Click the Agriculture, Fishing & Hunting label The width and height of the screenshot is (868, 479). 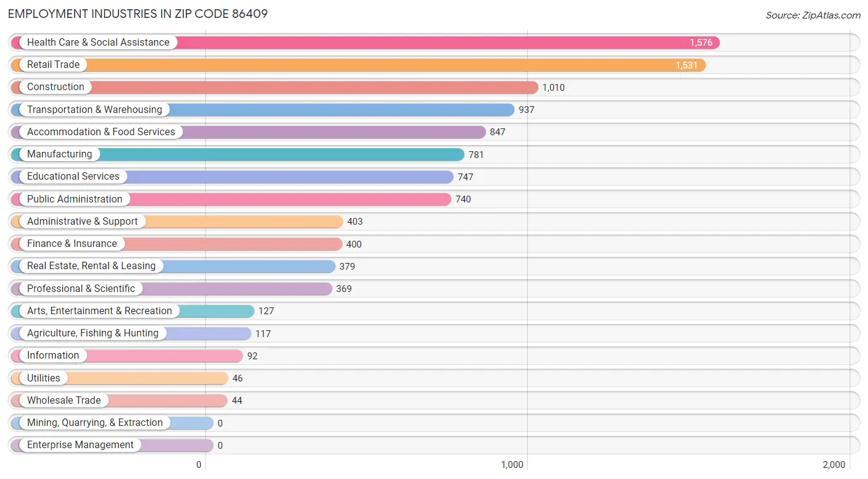point(93,333)
